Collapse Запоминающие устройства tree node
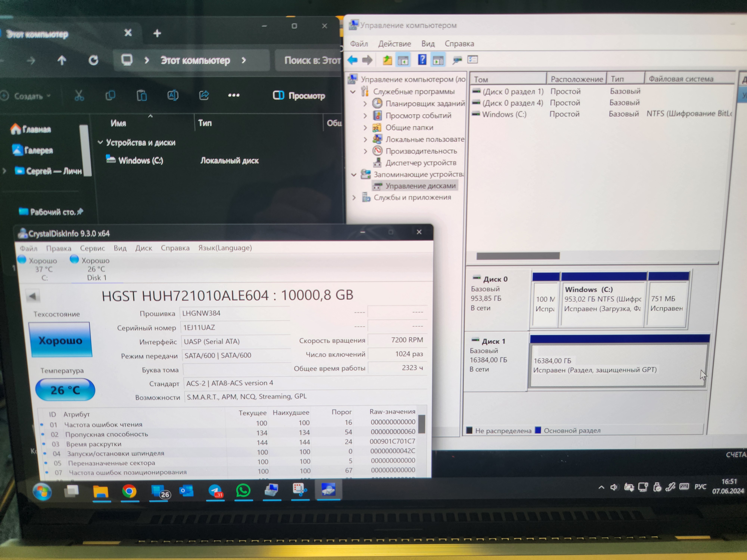The image size is (747, 560). pos(354,175)
